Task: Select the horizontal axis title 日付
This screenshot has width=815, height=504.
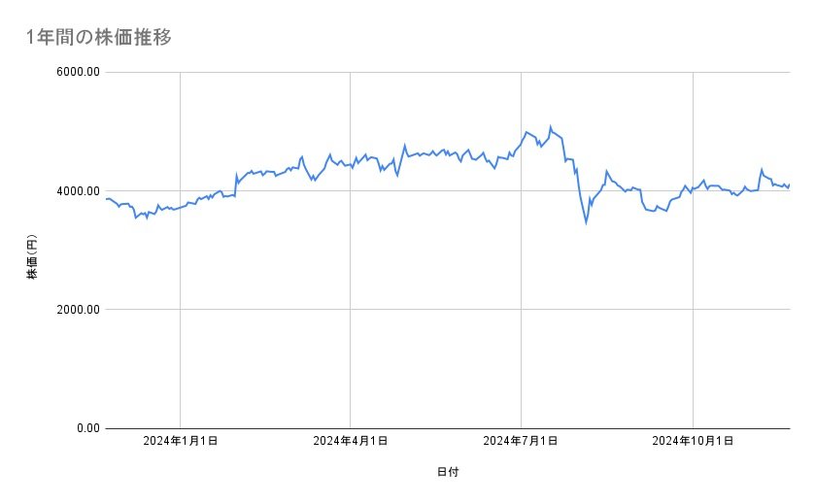Action: tap(448, 472)
